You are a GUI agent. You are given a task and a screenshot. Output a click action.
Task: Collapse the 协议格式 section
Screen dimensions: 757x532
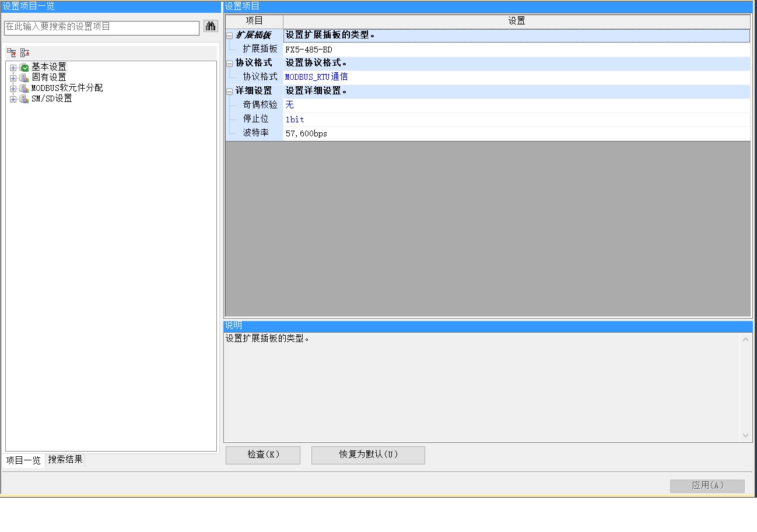[230, 64]
